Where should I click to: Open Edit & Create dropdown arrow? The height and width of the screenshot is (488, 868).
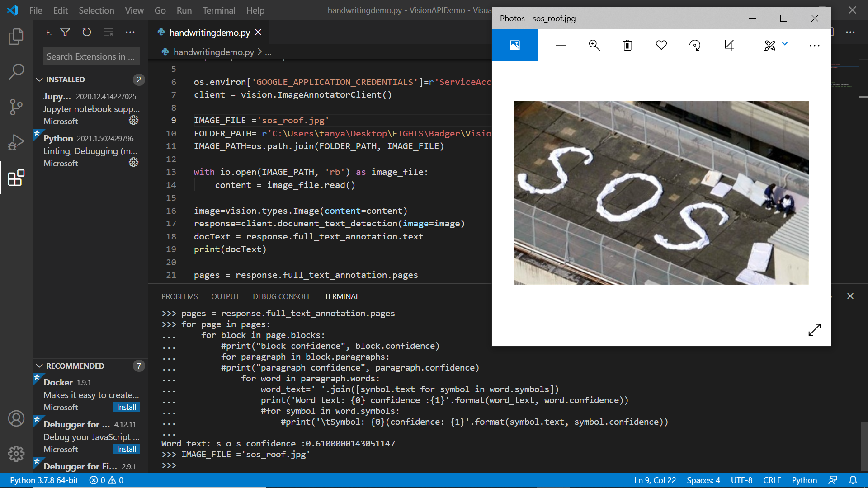pos(785,44)
